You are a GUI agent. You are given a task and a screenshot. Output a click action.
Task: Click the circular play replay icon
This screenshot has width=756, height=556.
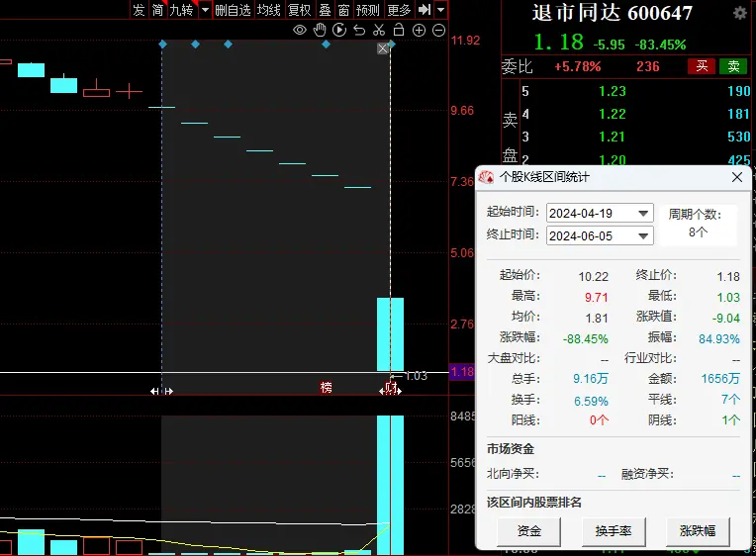(339, 31)
